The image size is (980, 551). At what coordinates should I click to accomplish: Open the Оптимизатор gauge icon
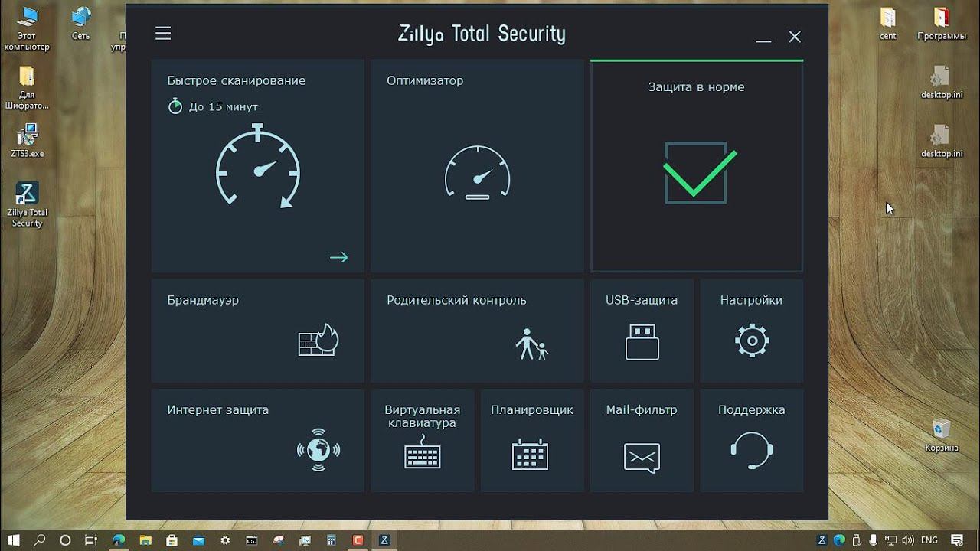[x=477, y=173]
